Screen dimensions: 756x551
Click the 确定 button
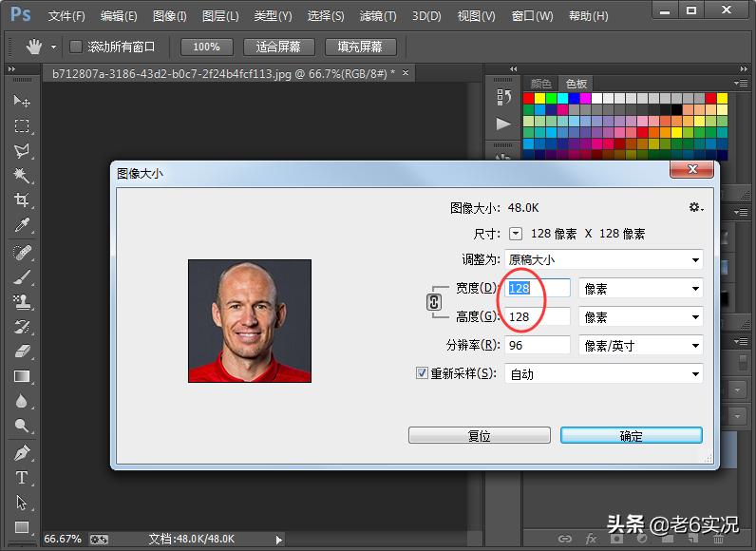pos(631,436)
